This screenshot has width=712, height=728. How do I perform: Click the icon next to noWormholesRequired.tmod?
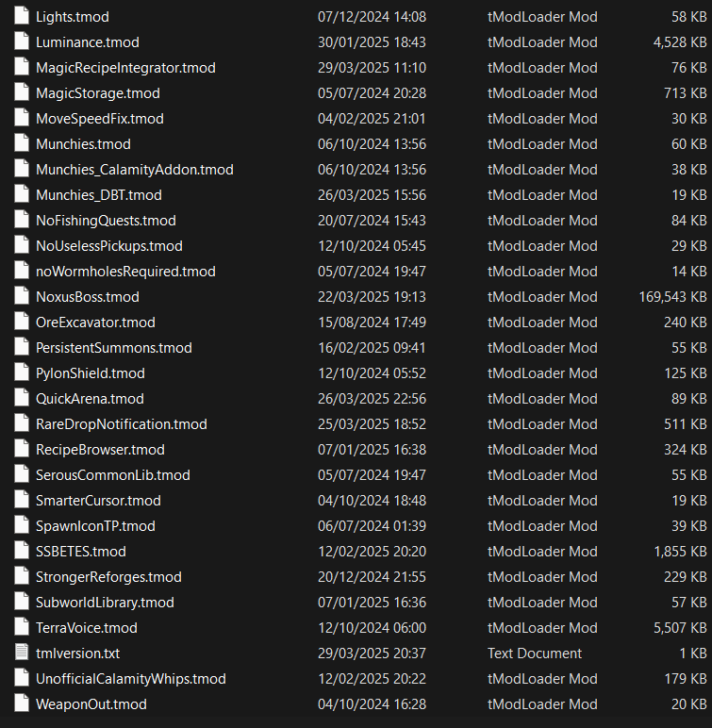point(22,271)
